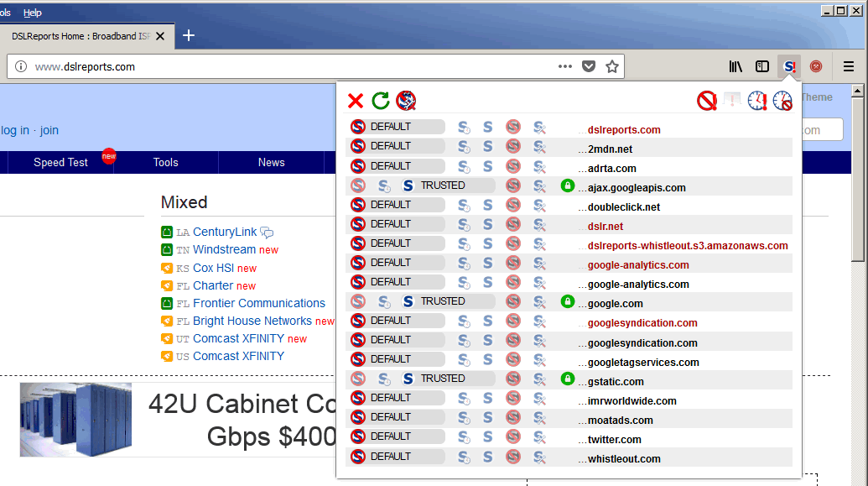Revoke temporary permissions in NoScript

[782, 101]
